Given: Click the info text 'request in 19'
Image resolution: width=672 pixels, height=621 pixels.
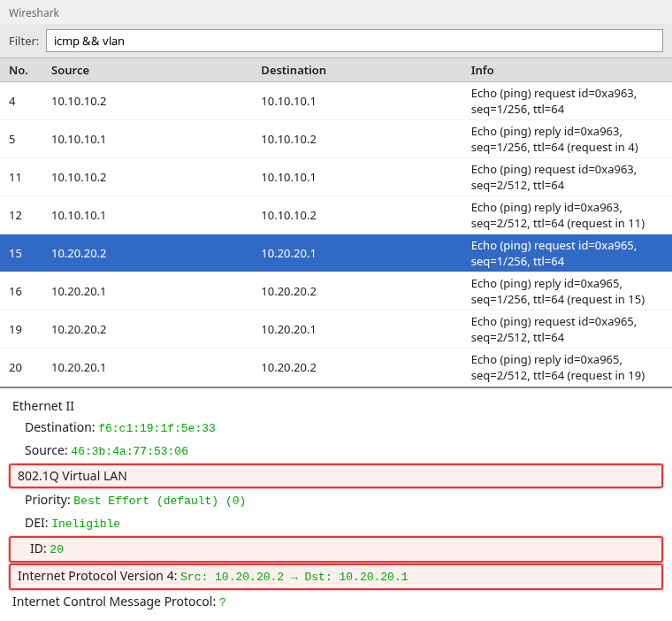Looking at the screenshot, I should coord(606,376).
